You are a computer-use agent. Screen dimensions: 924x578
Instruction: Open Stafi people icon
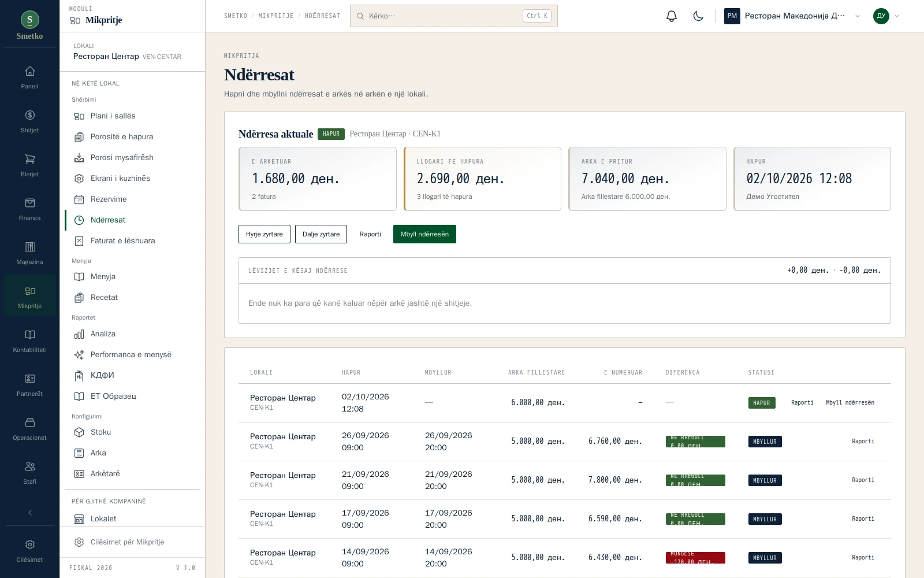pos(30,473)
